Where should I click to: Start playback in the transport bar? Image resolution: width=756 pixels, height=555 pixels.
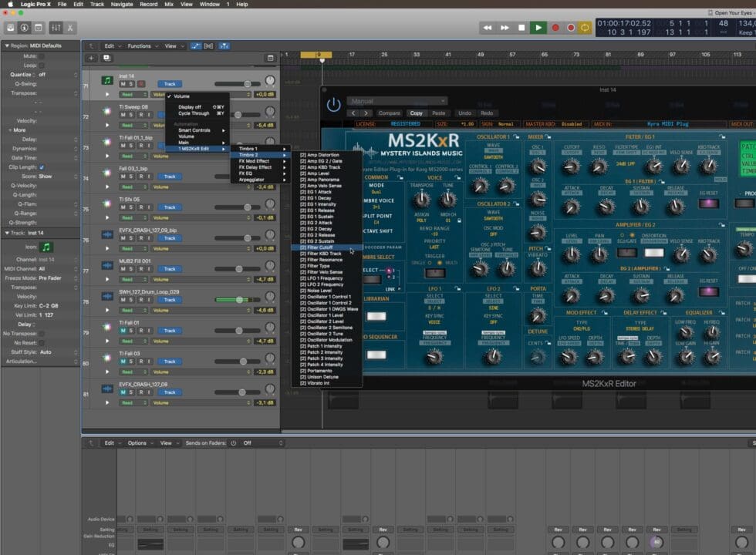tap(538, 28)
